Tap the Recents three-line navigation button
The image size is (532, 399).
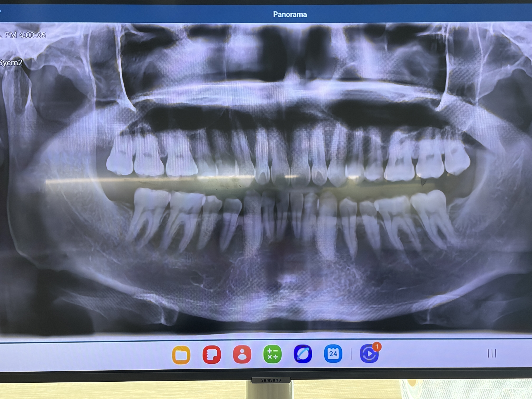point(492,353)
